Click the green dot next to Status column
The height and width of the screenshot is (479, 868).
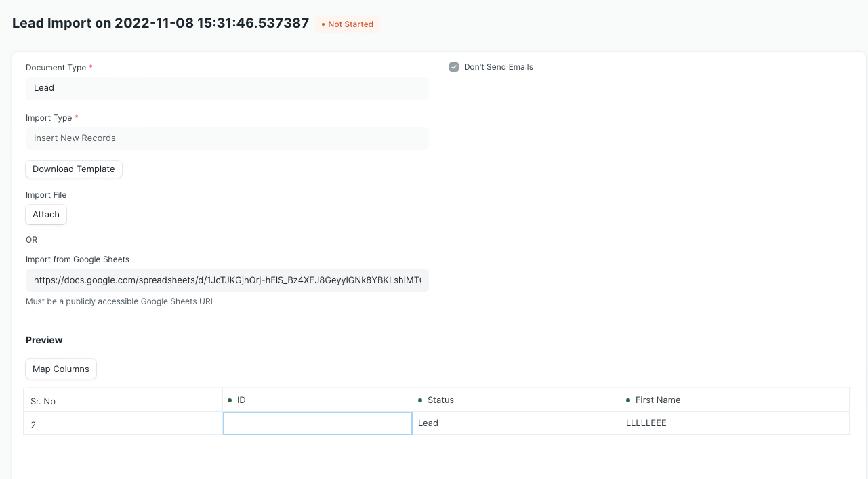coord(421,400)
